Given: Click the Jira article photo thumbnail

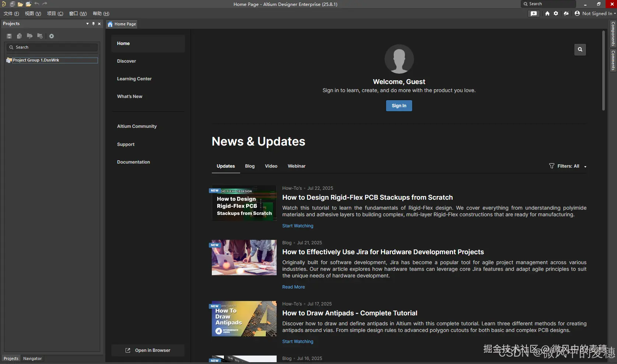Looking at the screenshot, I should coord(244,258).
